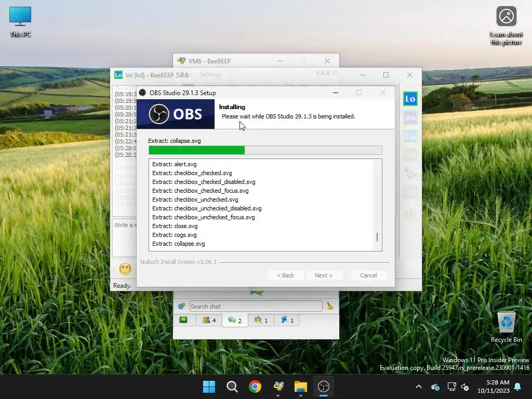Screen dimensions: 532x399
Task: Select the last 'Extract: collapse.svg' log line
Action: [179, 244]
